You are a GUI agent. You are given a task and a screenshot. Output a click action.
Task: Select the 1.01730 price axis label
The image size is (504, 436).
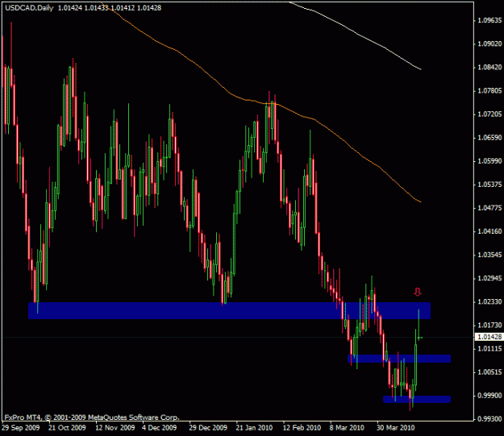[x=489, y=326]
